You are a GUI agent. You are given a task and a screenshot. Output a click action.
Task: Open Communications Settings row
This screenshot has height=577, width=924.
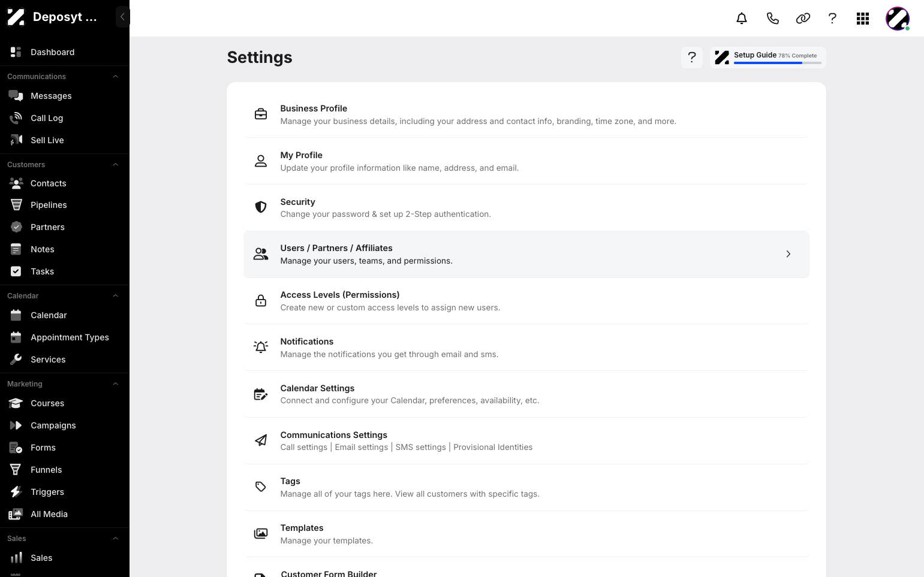point(526,441)
